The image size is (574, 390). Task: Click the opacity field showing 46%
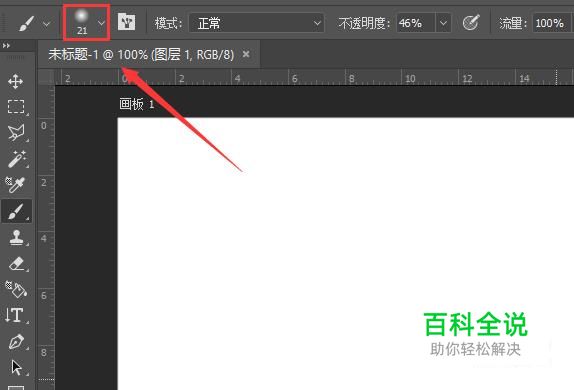click(x=416, y=23)
